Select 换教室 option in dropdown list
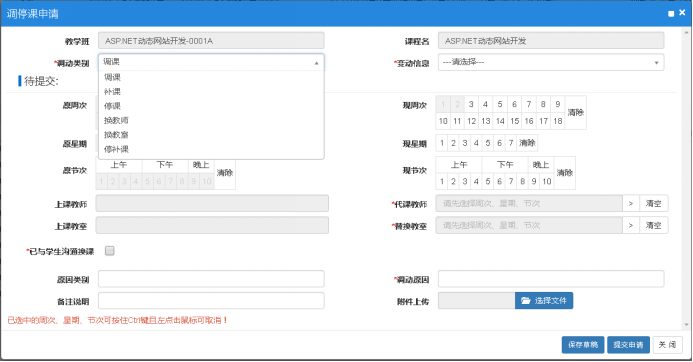693x362 pixels. [x=211, y=135]
